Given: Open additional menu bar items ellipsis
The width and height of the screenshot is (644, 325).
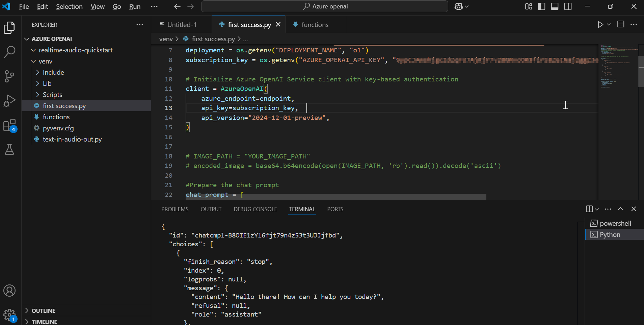Looking at the screenshot, I should [x=154, y=6].
